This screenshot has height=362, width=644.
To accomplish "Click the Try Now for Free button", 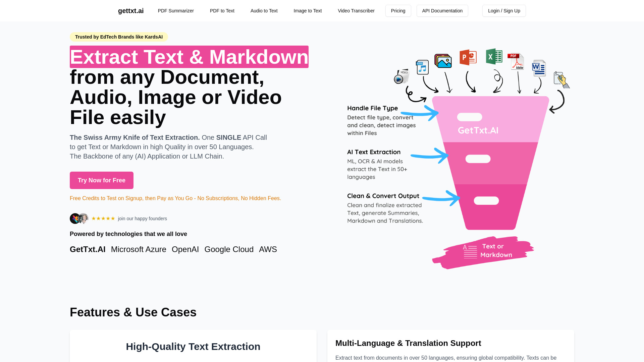I will [101, 180].
